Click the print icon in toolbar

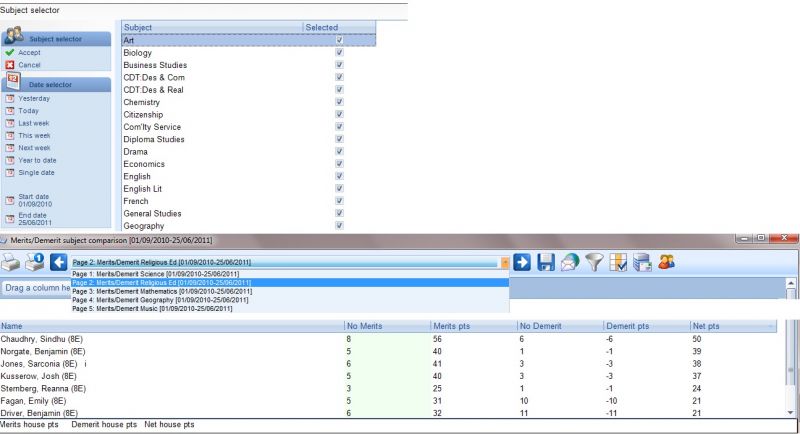click(x=10, y=263)
